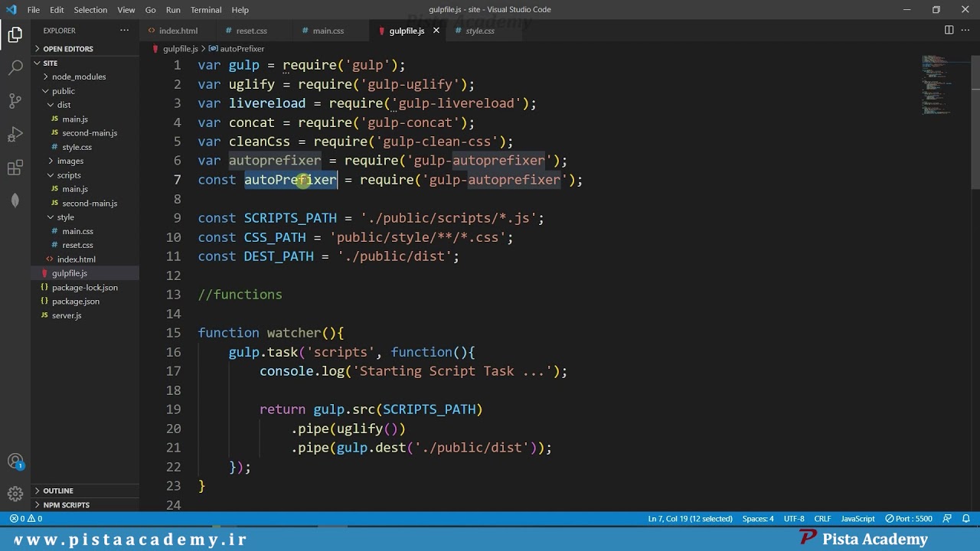980x551 pixels.
Task: Click CRLF end of line selector
Action: point(822,519)
